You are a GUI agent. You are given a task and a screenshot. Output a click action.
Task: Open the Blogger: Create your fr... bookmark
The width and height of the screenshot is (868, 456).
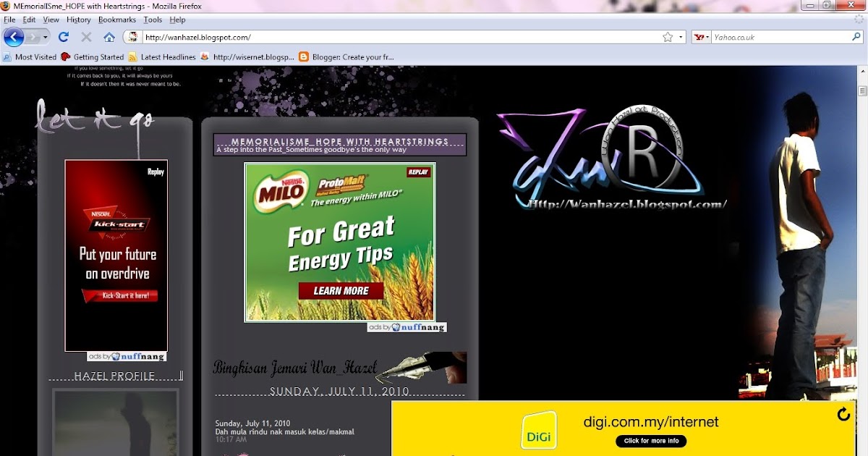coord(346,56)
